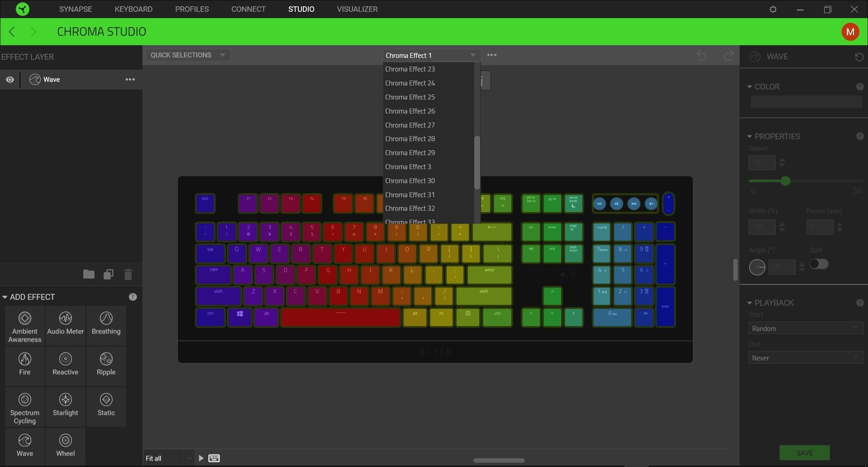Select Chroma Effect 3 from list
This screenshot has width=868, height=467.
coord(428,167)
